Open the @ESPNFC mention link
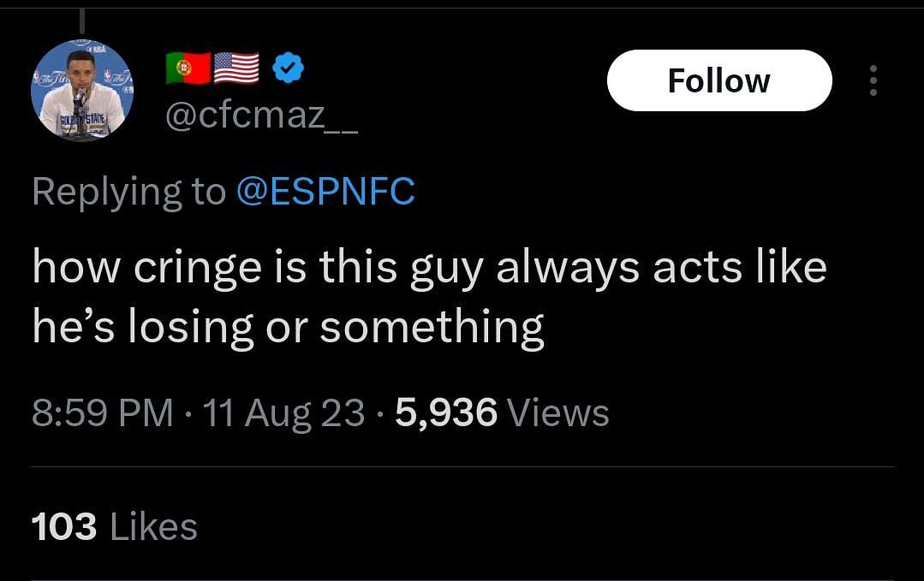924x581 pixels. pyautogui.click(x=325, y=192)
